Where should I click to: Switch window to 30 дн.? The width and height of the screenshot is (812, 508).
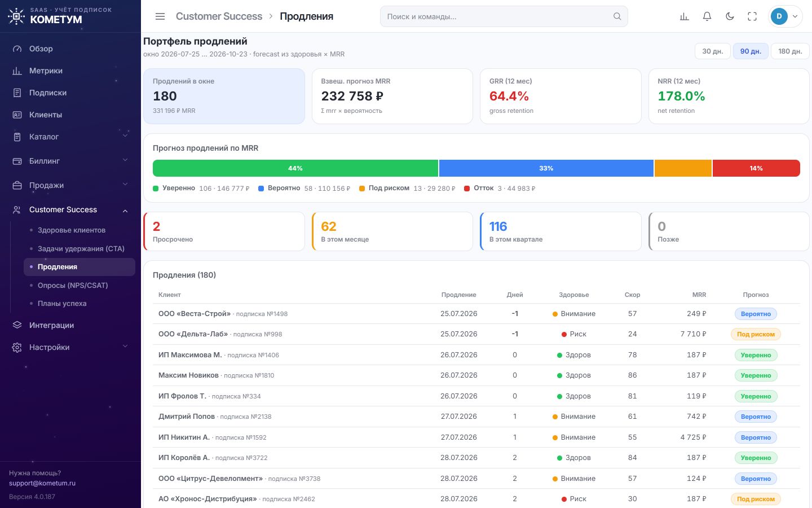point(713,51)
